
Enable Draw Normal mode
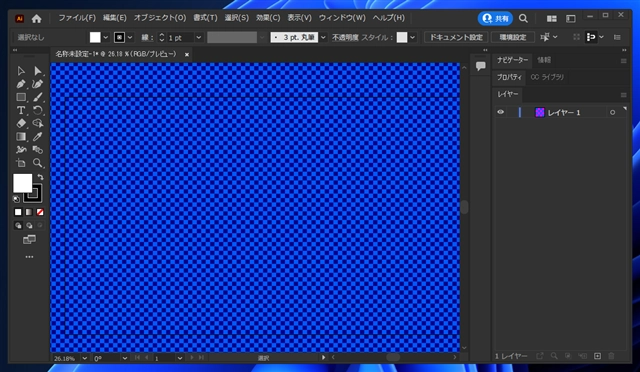[x=18, y=225]
